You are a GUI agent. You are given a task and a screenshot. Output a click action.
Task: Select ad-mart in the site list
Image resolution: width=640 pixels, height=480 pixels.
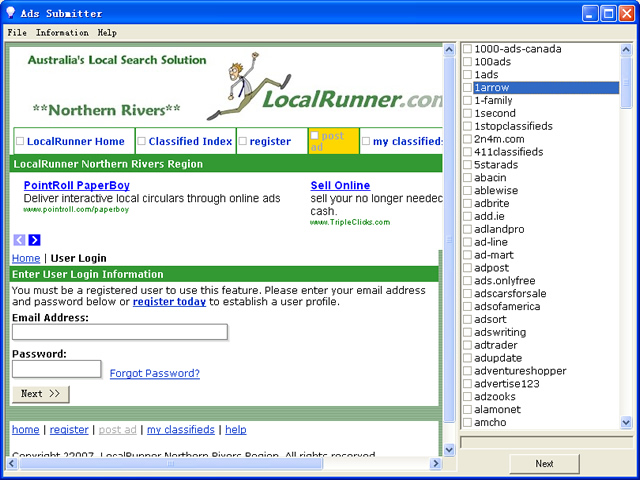click(x=494, y=255)
